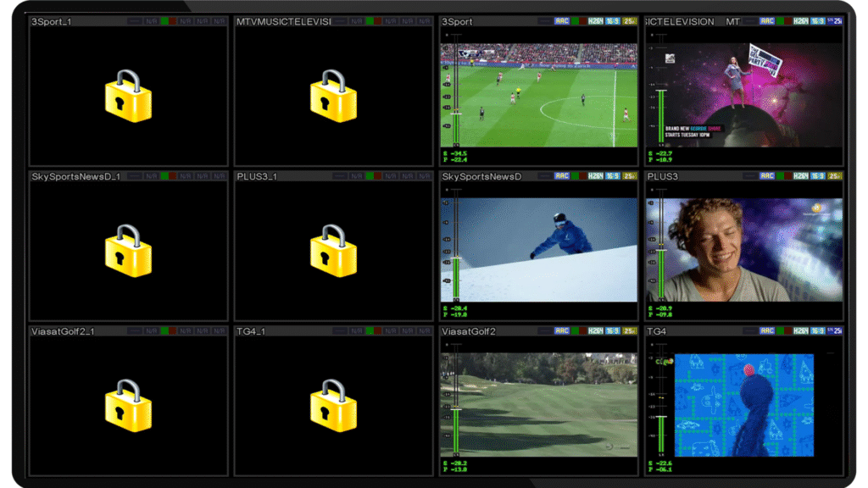Click the TG4 channel title label
Viewport: 868px width, 488px height.
pos(657,331)
